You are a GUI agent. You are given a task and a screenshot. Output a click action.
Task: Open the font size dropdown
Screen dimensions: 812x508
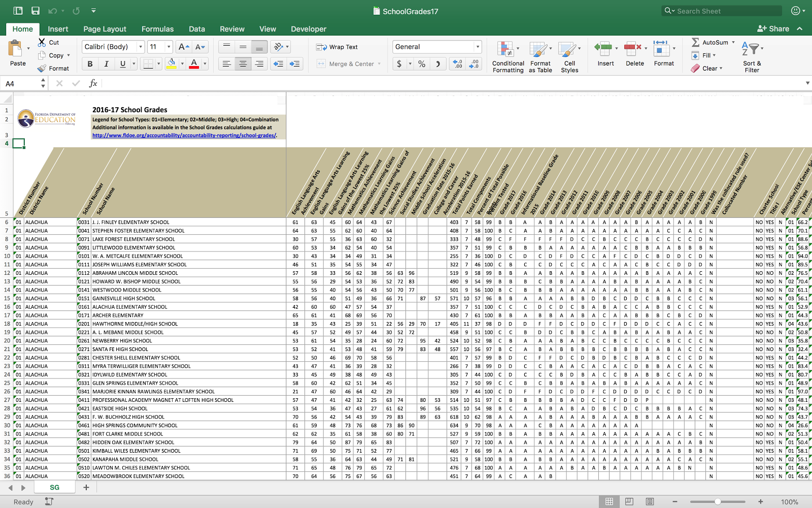(169, 47)
